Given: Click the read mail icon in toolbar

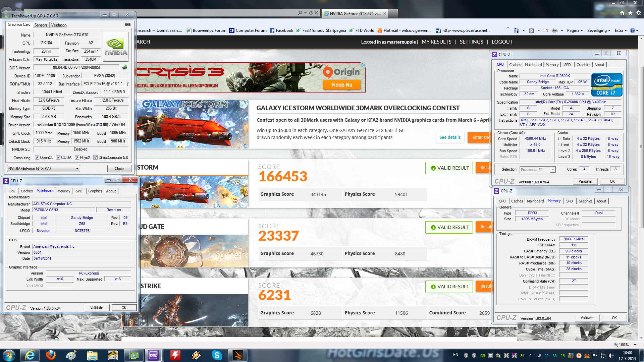Looking at the screenshot, I should pyautogui.click(x=545, y=31).
